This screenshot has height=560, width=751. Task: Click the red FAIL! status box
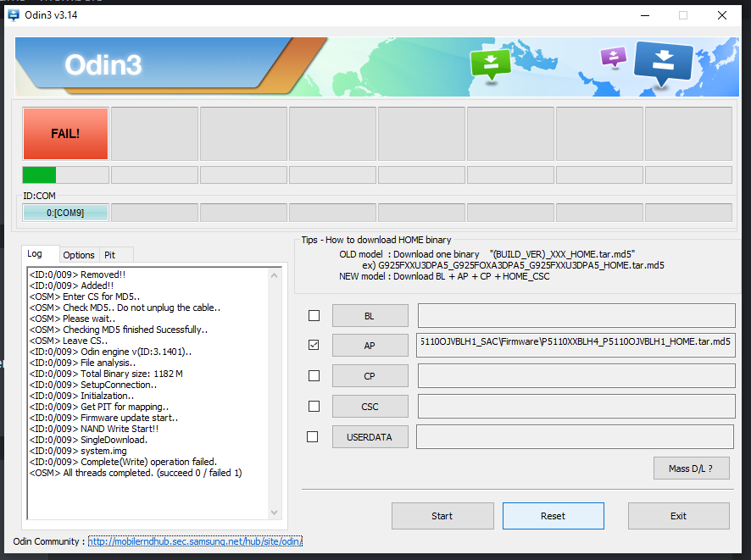tap(65, 134)
